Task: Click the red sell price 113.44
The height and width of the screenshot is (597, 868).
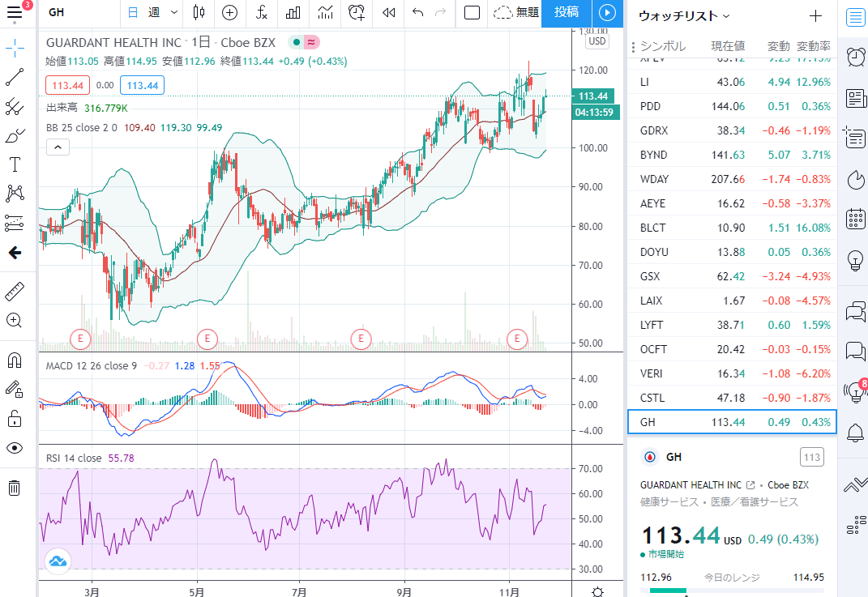Action: (67, 85)
